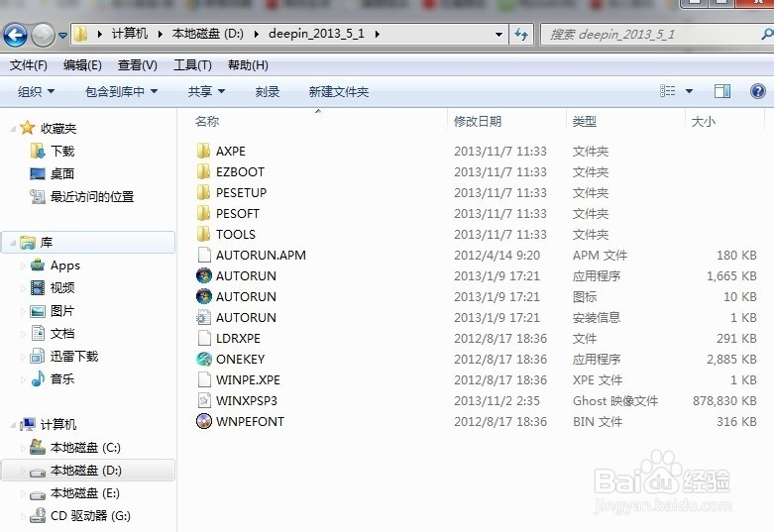Viewport: 774px width, 532px height.
Task: Click the refresh button beside address bar
Action: [x=521, y=35]
